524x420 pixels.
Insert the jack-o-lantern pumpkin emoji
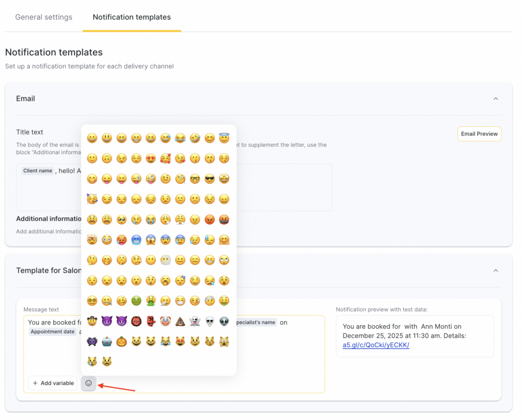[x=121, y=341]
